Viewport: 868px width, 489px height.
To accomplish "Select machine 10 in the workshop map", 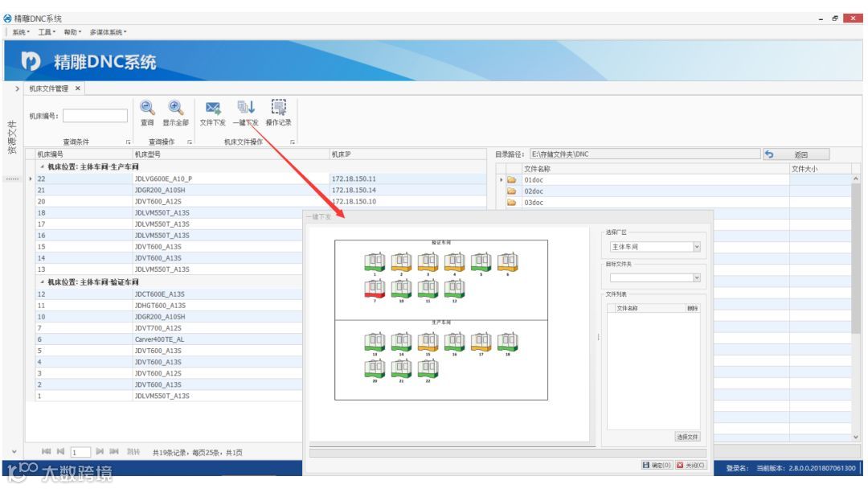I will pos(401,288).
